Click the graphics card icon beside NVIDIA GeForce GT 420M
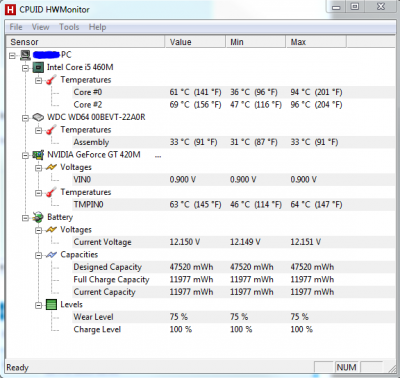 click(x=38, y=155)
